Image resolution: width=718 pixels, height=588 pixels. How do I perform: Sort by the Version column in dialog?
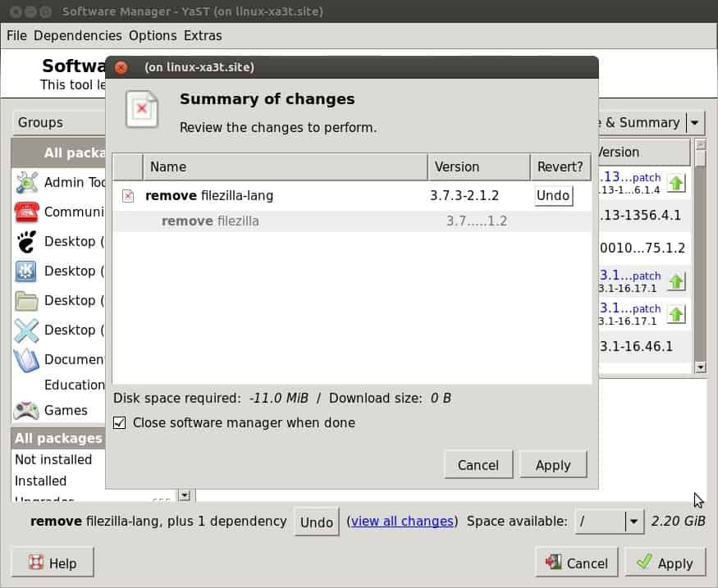(x=478, y=167)
